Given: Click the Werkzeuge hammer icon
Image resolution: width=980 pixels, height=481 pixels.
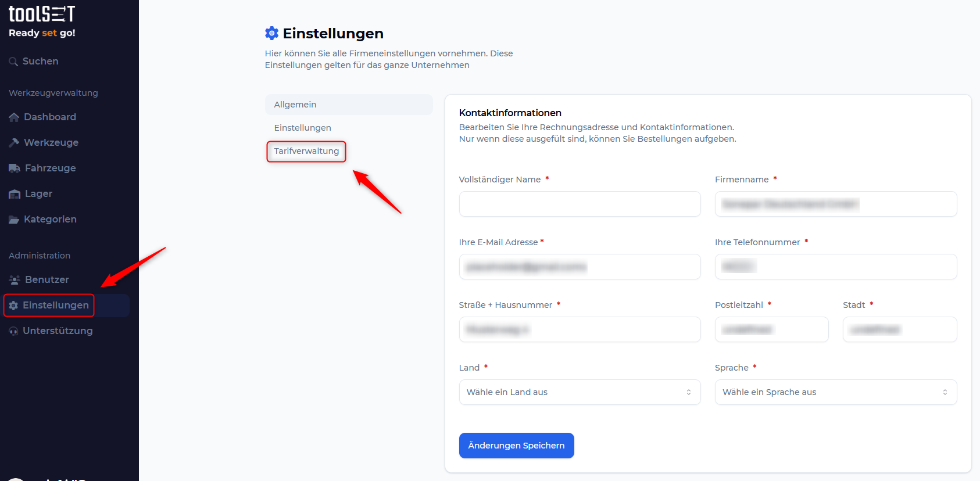Looking at the screenshot, I should pyautogui.click(x=14, y=143).
